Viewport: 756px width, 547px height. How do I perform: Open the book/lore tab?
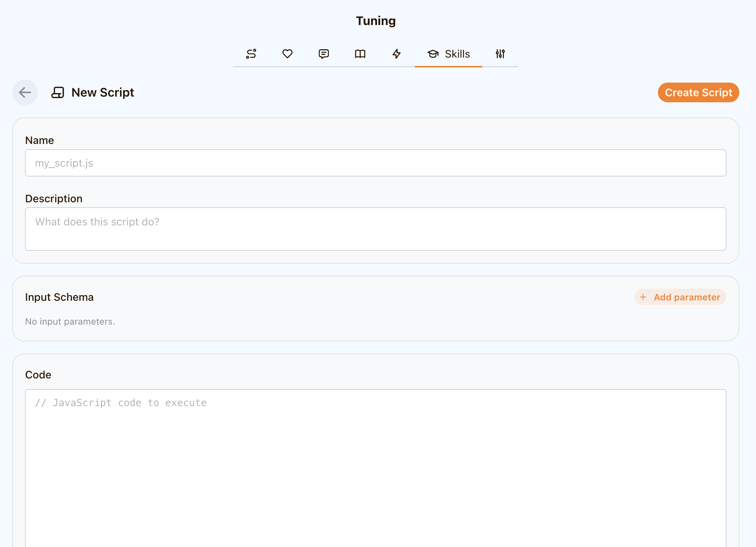coord(360,54)
